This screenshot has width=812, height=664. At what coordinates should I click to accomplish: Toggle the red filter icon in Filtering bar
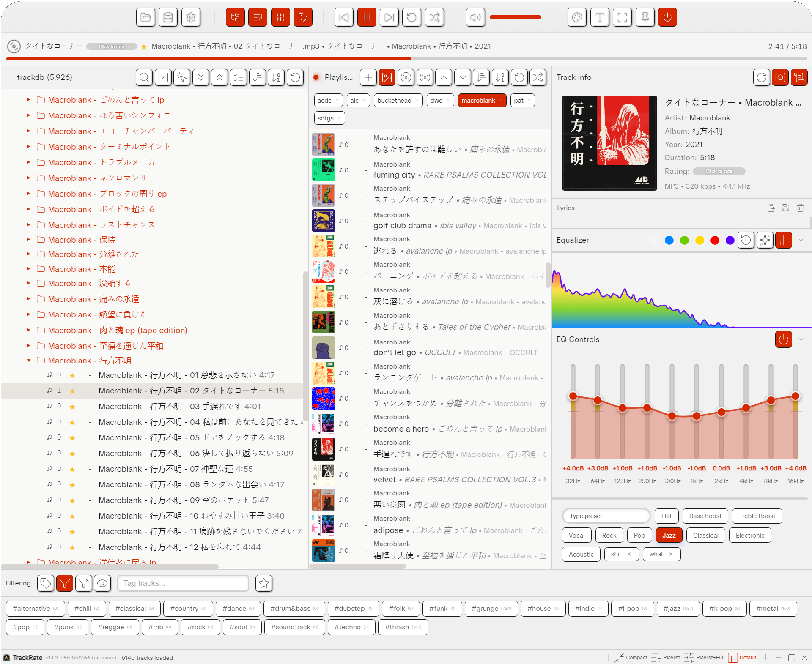pyautogui.click(x=64, y=583)
